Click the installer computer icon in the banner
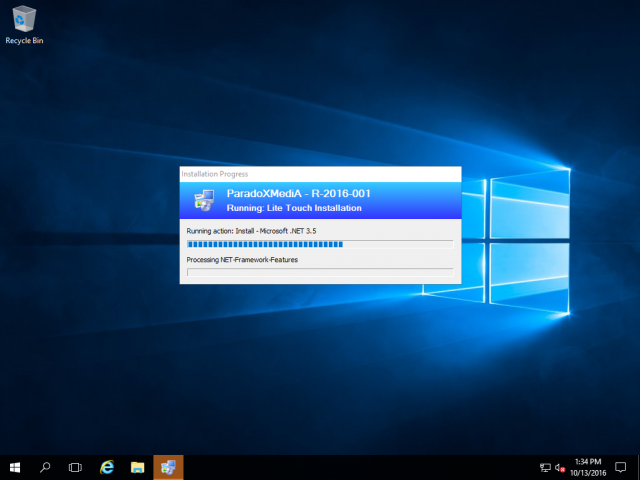 [x=204, y=200]
